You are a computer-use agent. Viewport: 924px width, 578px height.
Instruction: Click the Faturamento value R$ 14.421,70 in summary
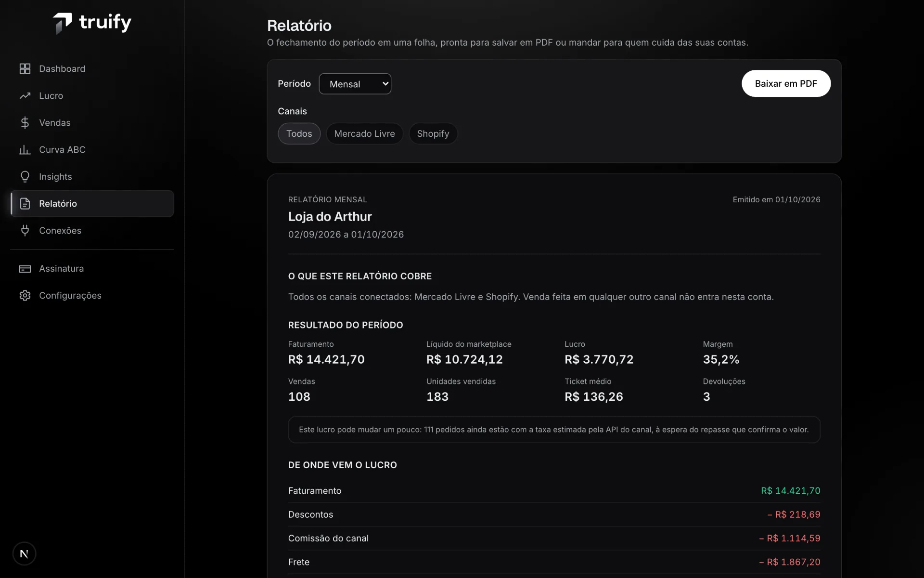pyautogui.click(x=326, y=359)
